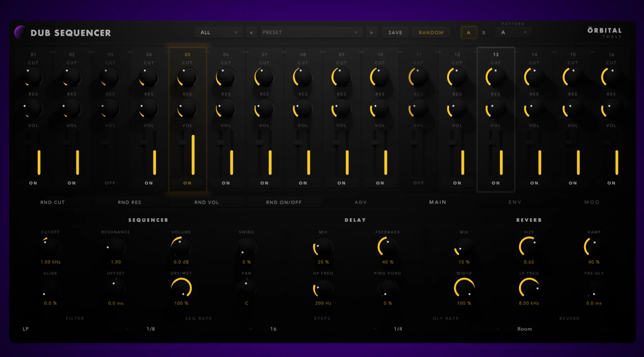
Task: Click the step 13 VOL fader
Action: pyautogui.click(x=491, y=143)
